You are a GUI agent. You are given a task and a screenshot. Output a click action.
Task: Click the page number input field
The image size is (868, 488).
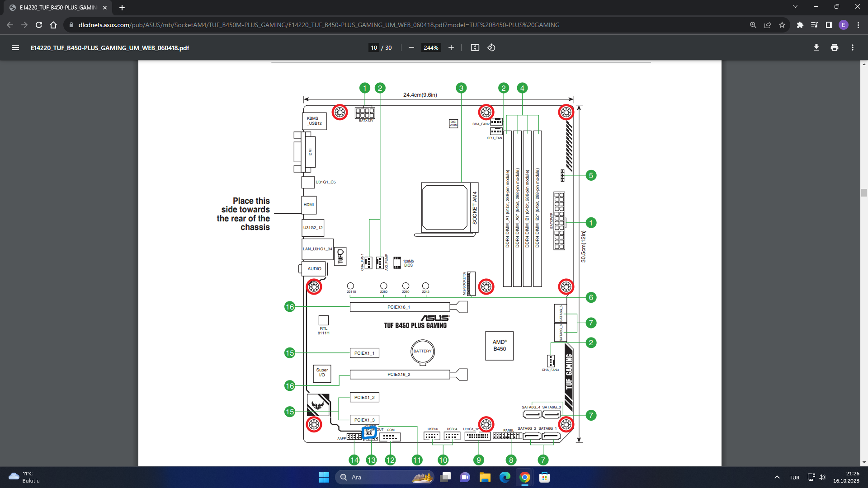(x=373, y=47)
